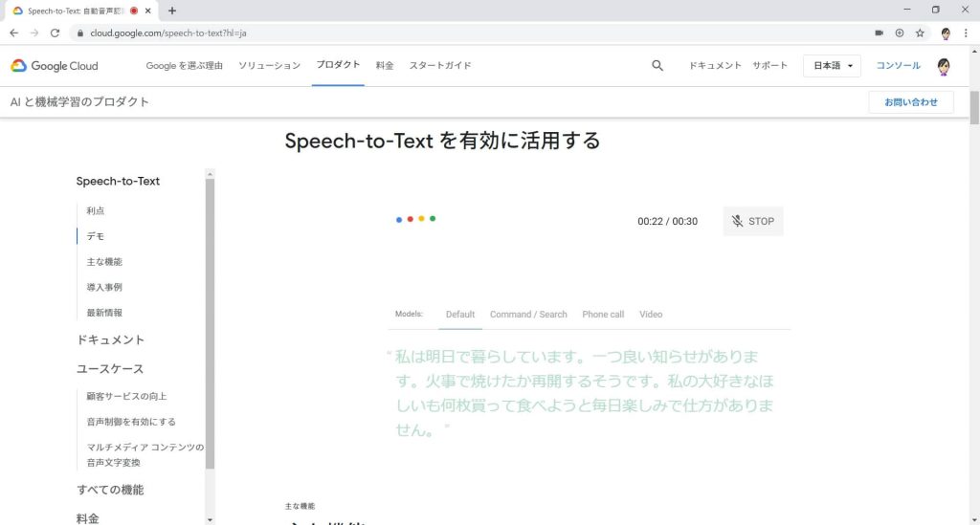Click AI と機械学習のプロダクト heading link
The image size is (980, 525).
tap(79, 101)
